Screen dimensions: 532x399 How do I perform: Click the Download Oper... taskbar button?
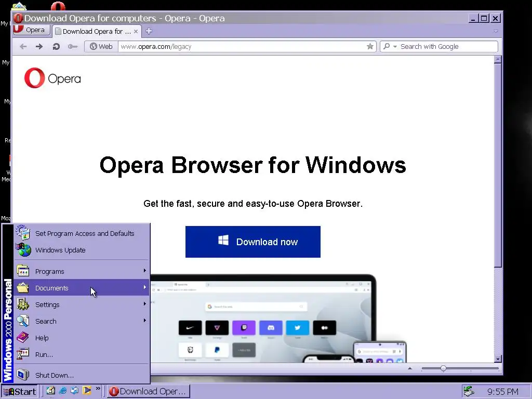coord(149,391)
